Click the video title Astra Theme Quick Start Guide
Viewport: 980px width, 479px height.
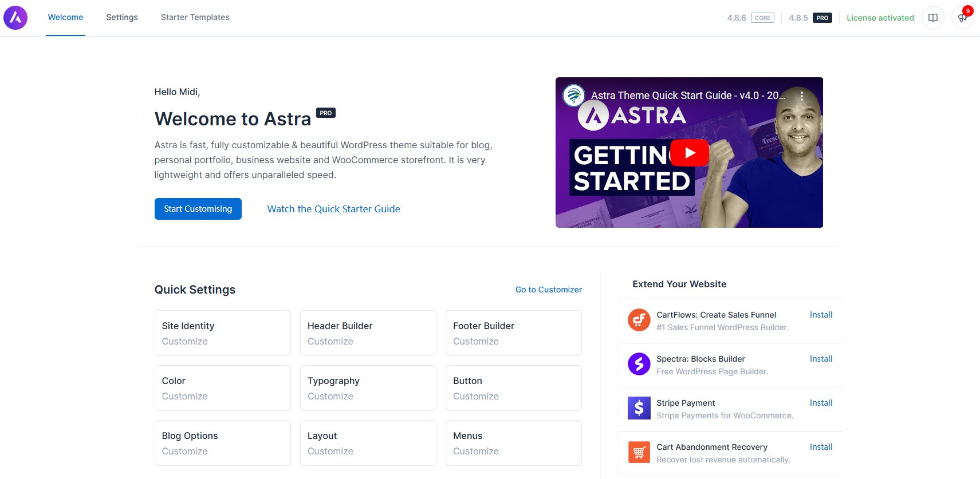[688, 96]
